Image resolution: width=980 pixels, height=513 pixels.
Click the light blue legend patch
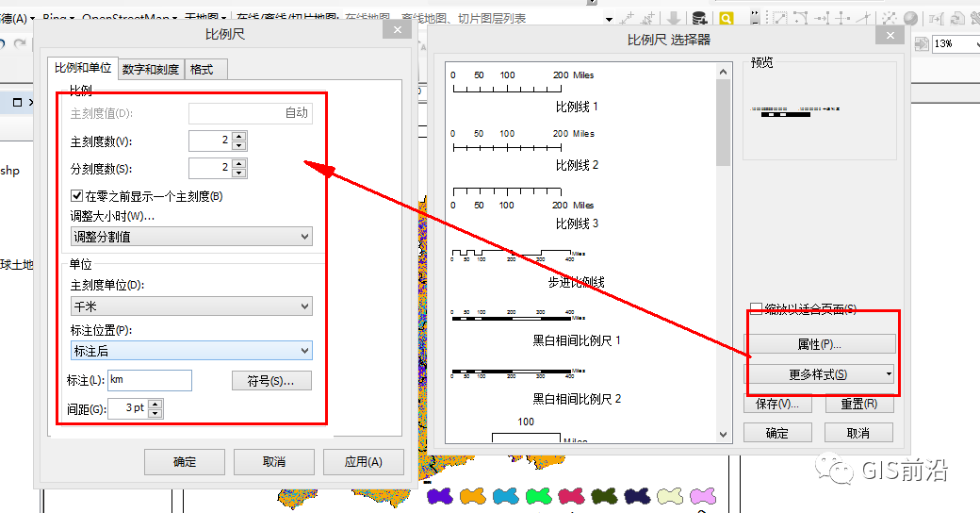[505, 497]
